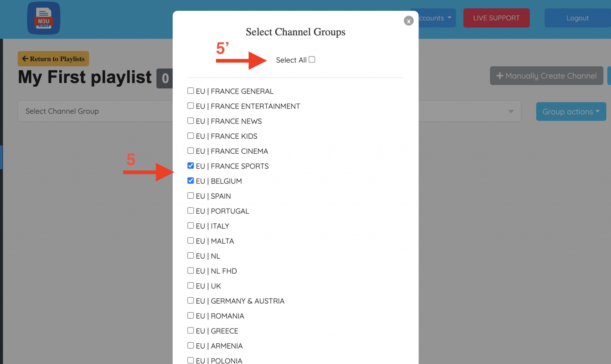The height and width of the screenshot is (364, 611).
Task: Tick EU | GERMANY & AUSTRIA checkbox
Action: tap(191, 301)
